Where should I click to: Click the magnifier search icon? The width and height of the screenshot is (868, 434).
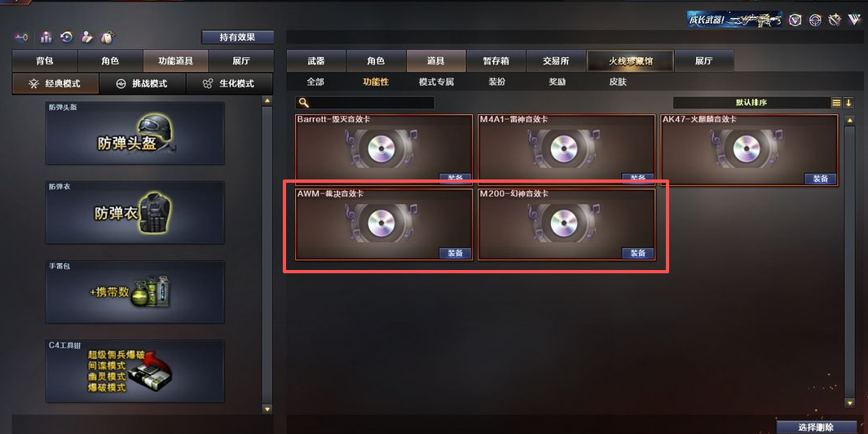pyautogui.click(x=303, y=103)
